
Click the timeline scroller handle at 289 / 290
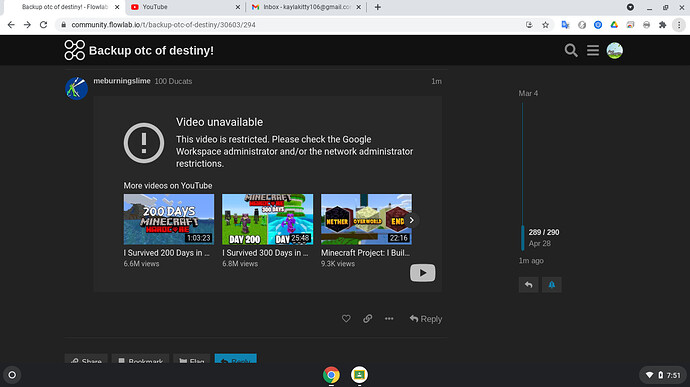(522, 238)
